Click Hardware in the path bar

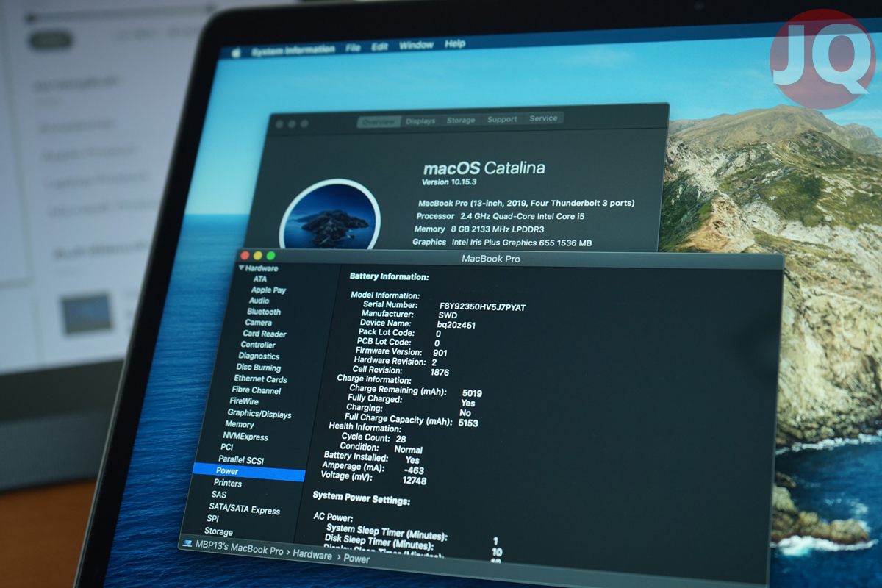312,556
